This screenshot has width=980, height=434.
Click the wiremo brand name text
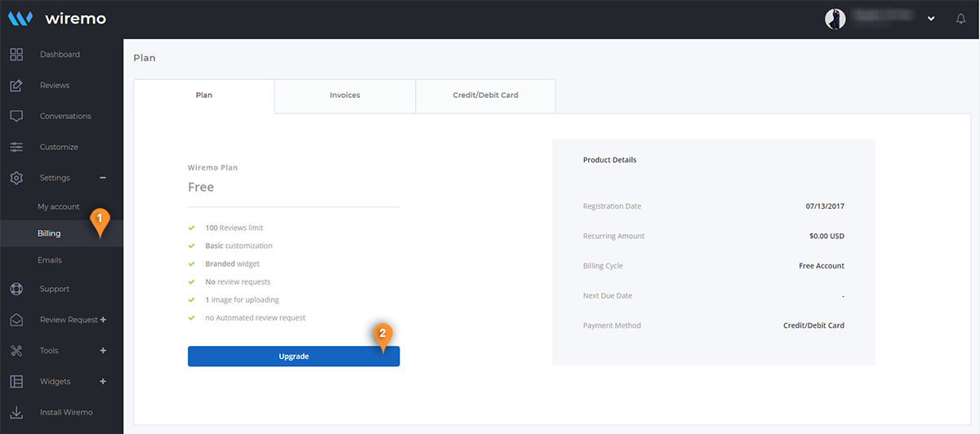[x=75, y=18]
